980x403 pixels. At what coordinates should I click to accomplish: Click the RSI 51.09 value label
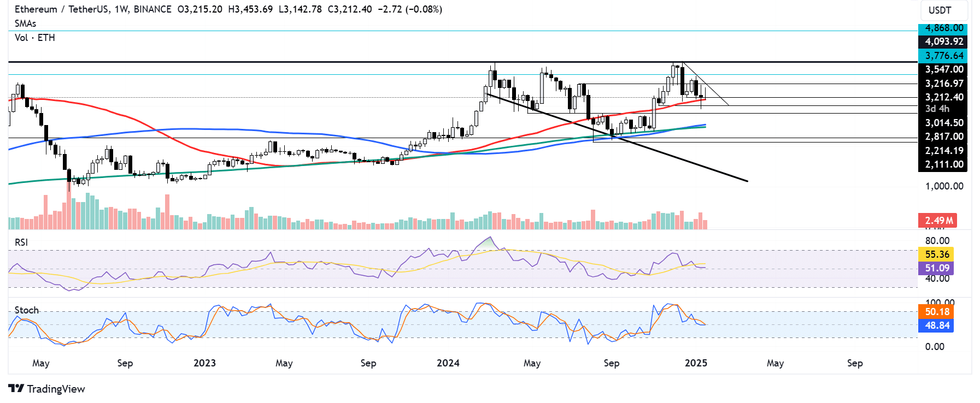[x=936, y=268]
